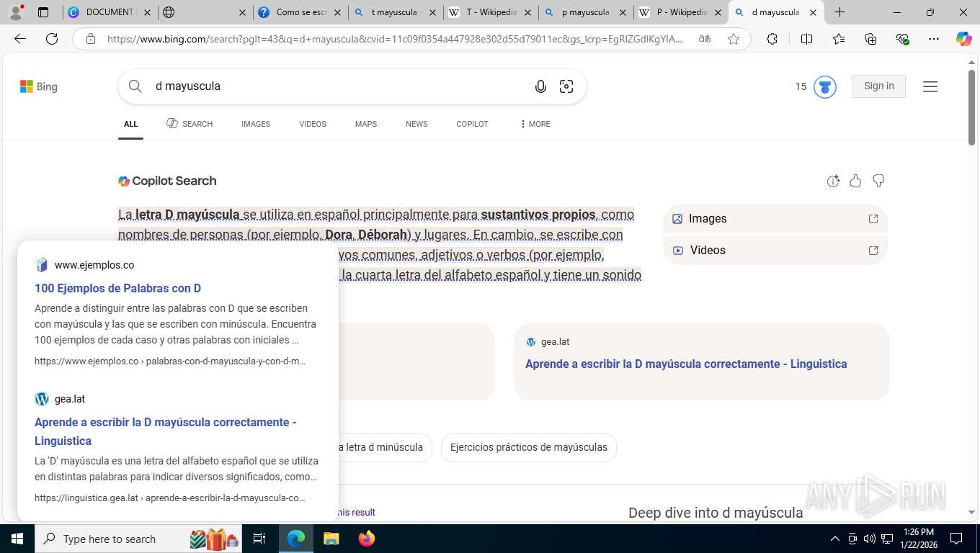Viewport: 980px width, 553px height.
Task: Select the COPILOT filter tab
Action: 472,124
